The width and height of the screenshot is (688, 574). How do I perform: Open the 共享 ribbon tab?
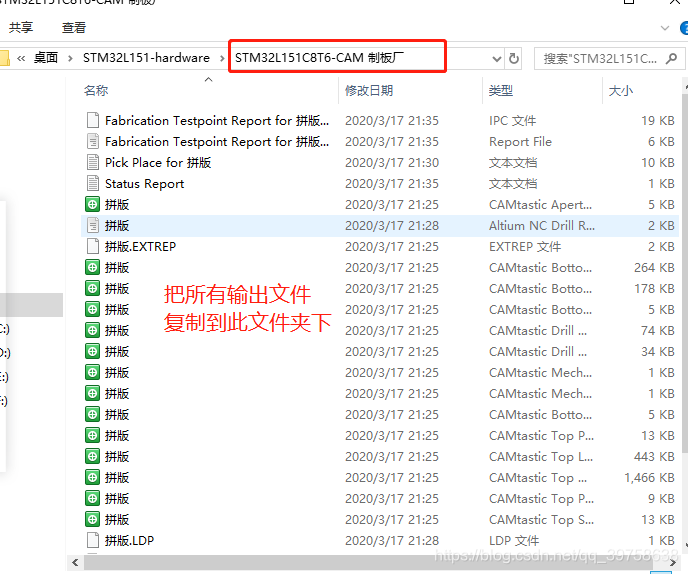21,28
